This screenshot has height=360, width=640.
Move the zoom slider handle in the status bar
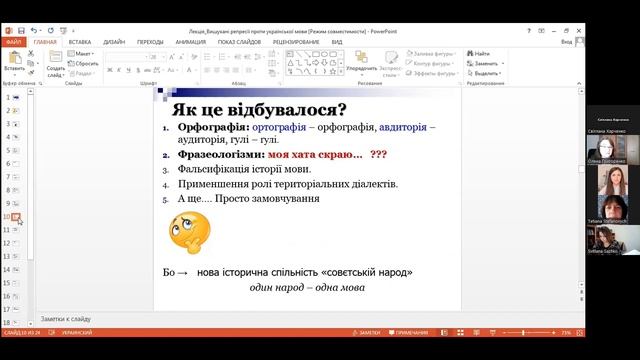coord(523,333)
